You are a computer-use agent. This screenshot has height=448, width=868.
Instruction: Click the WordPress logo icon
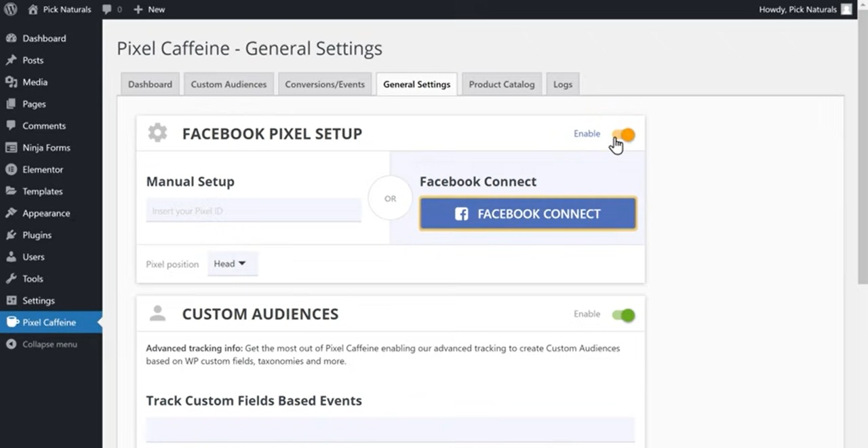11,10
